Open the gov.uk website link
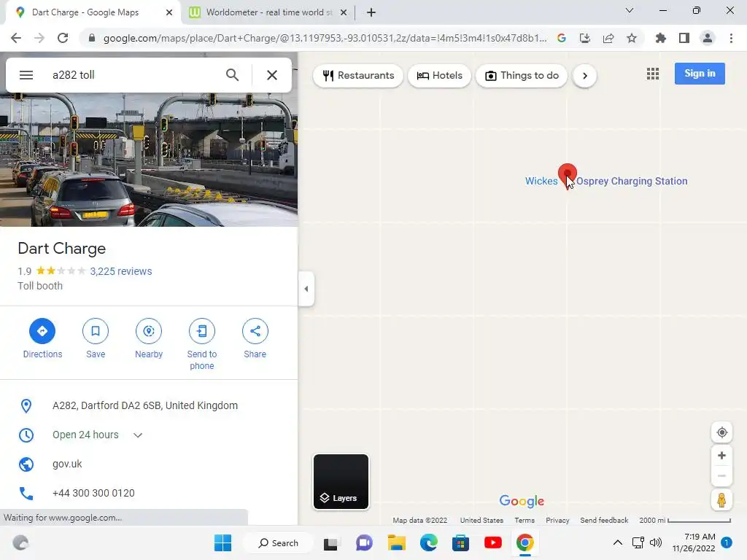Viewport: 747px width, 560px height. click(x=67, y=464)
